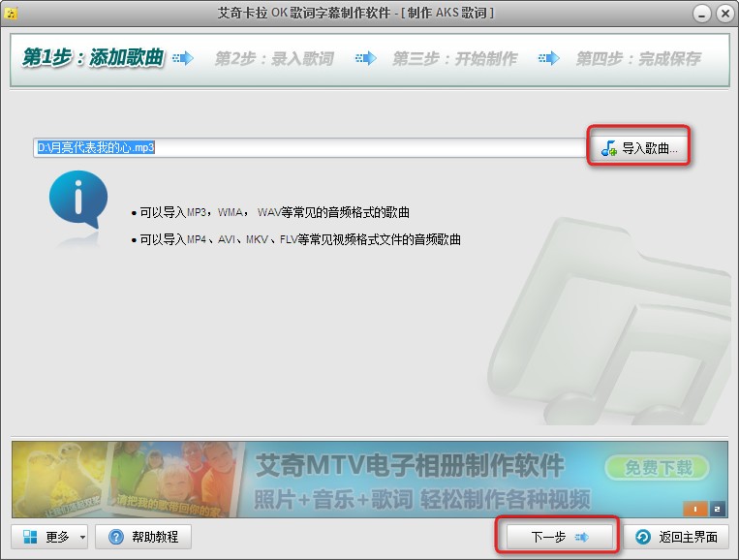Click the question mark icon on 帮助教程

[x=116, y=537]
